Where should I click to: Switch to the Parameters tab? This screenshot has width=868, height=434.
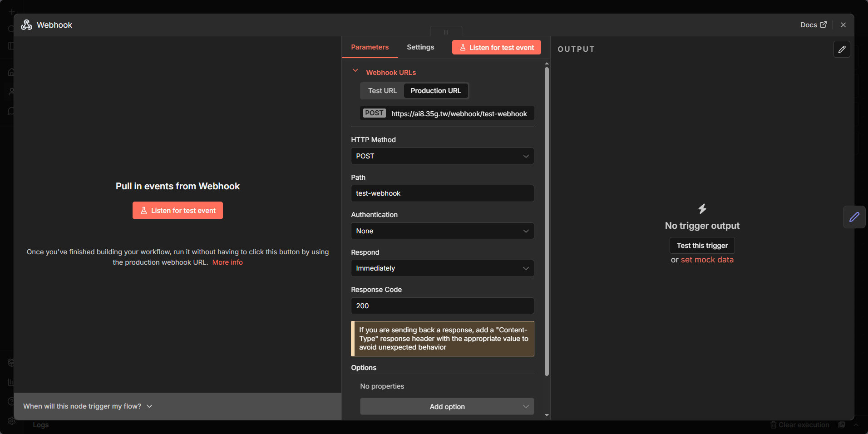click(x=370, y=47)
